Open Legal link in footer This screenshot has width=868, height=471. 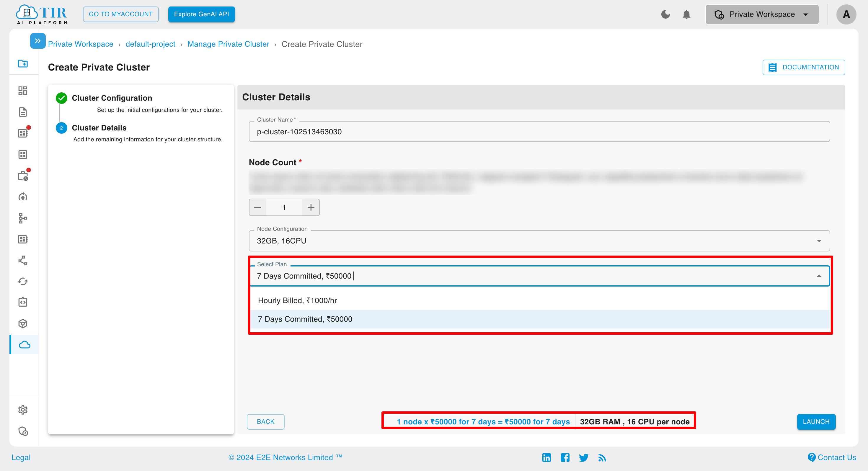(21, 457)
